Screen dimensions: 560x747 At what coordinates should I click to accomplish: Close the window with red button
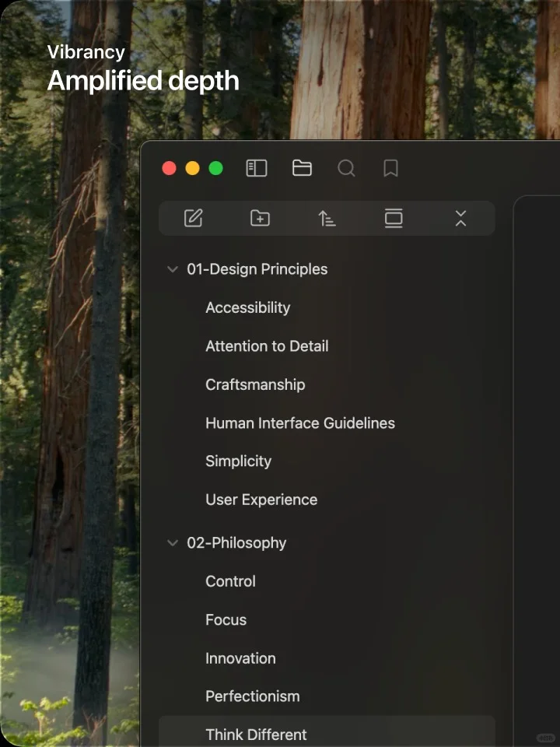[169, 168]
